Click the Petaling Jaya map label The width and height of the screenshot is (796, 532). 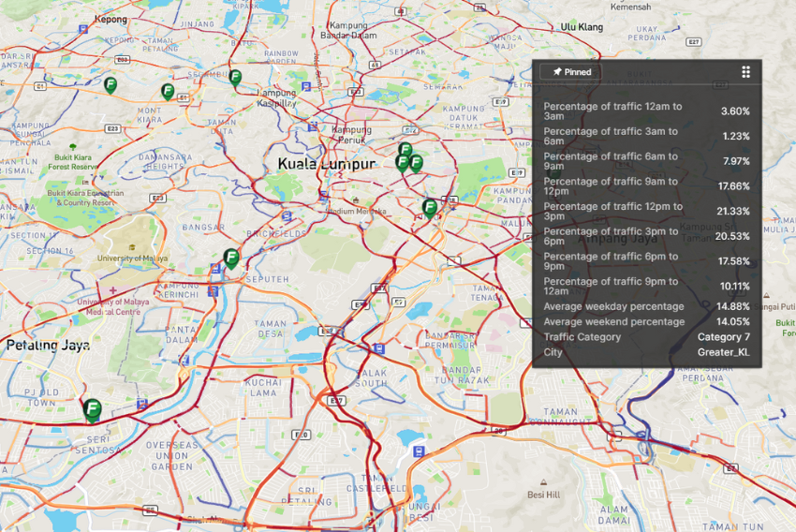48,345
